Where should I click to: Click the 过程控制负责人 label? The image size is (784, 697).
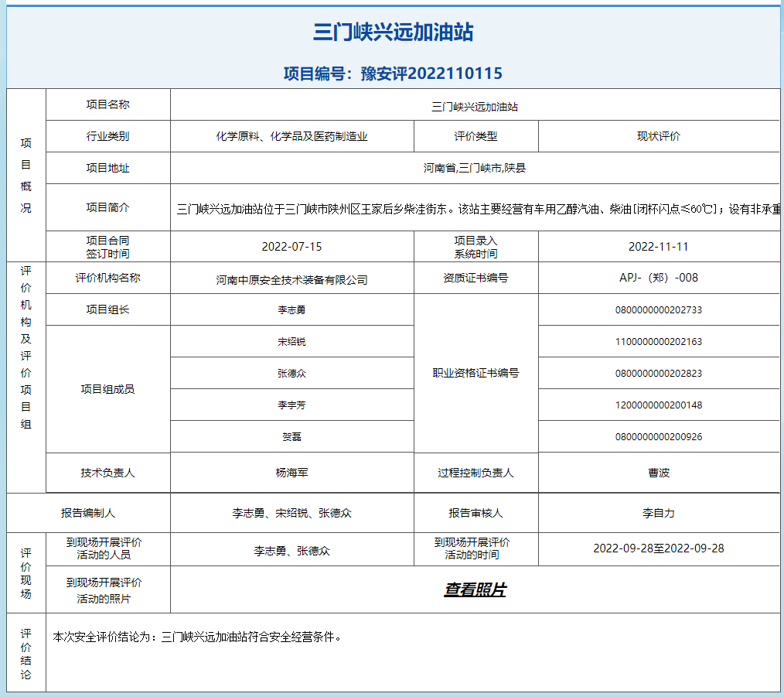(x=476, y=473)
